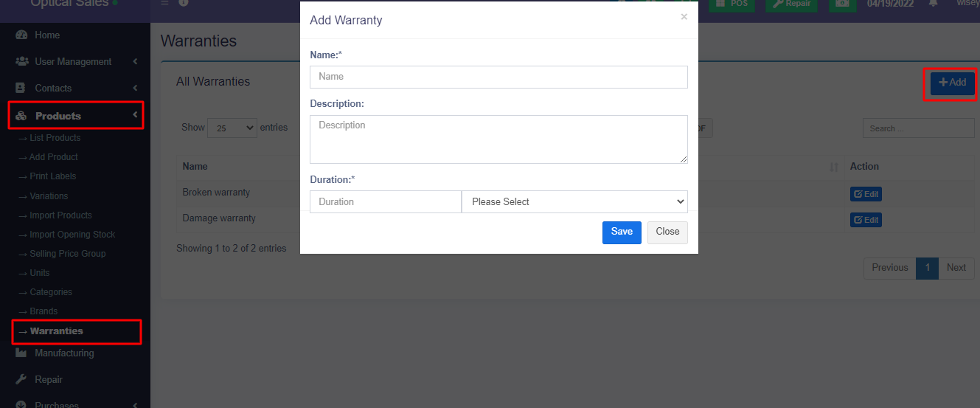Focus the Description text area
This screenshot has width=980, height=408.
[x=498, y=139]
